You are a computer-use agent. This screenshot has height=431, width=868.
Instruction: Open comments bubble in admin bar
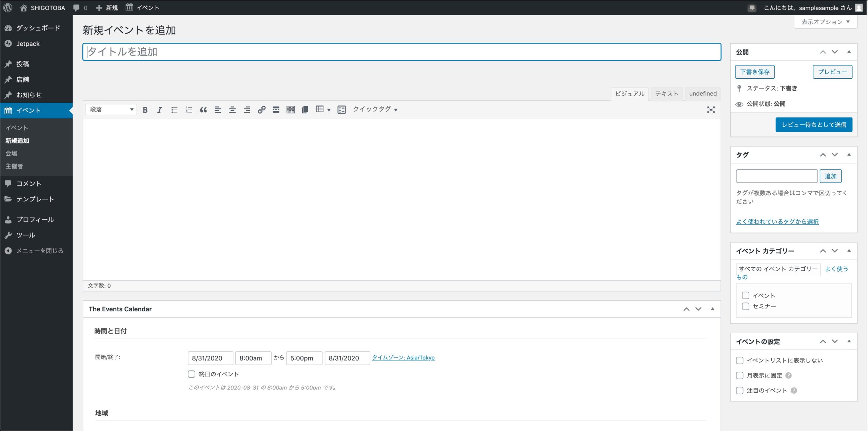pyautogui.click(x=80, y=7)
